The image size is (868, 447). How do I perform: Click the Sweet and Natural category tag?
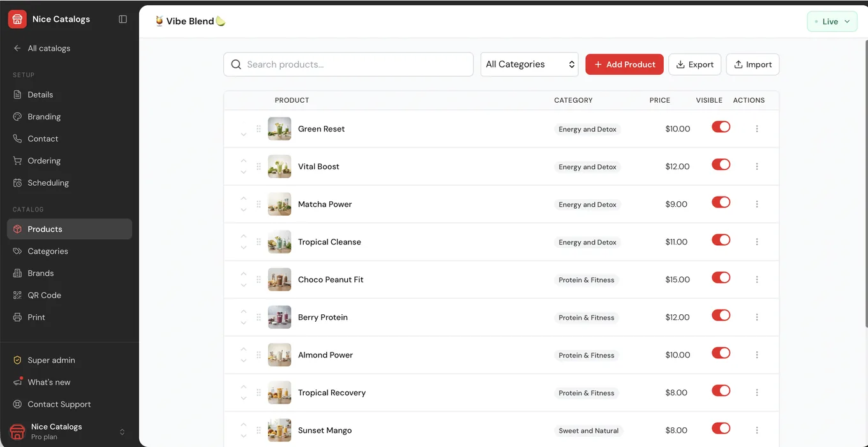pos(588,430)
